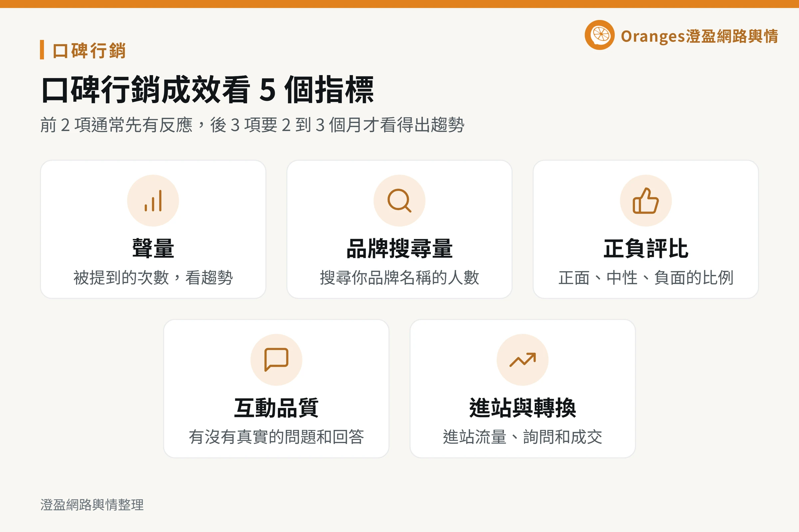Click the subtitle starting with 前 2 項通常先有反應
Image resolution: width=799 pixels, height=532 pixels.
tap(252, 125)
